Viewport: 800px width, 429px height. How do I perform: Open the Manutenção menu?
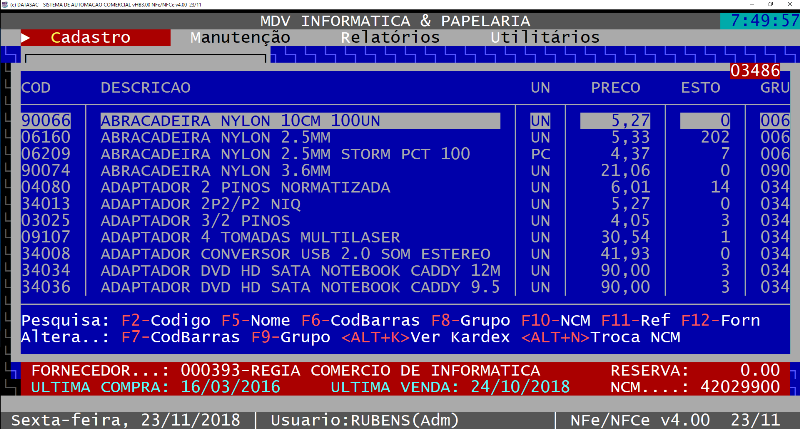click(240, 37)
